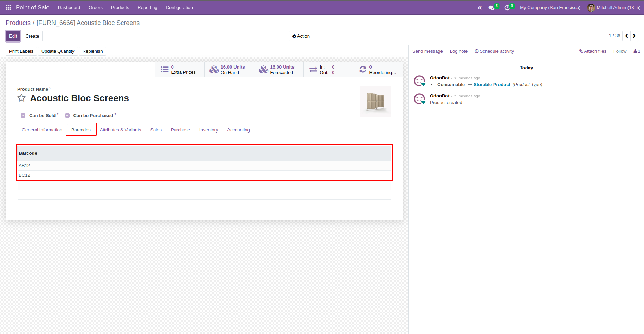Image resolution: width=644 pixels, height=334 pixels.
Task: Click the Create button
Action: click(x=32, y=36)
